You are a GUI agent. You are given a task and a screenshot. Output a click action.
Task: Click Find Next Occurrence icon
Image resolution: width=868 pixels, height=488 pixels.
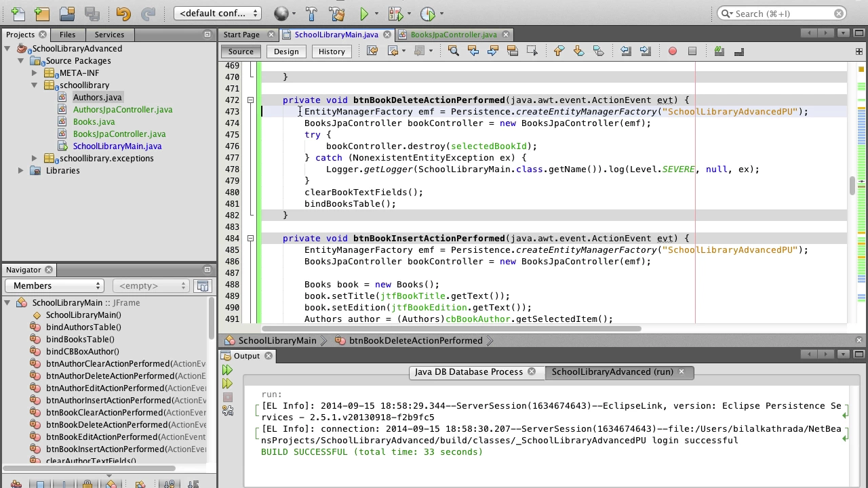point(493,51)
